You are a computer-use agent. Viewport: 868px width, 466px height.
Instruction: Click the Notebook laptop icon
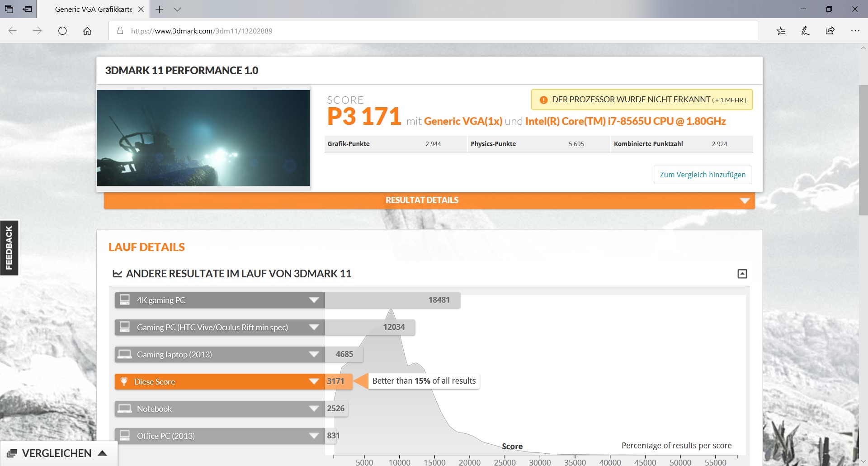click(125, 408)
